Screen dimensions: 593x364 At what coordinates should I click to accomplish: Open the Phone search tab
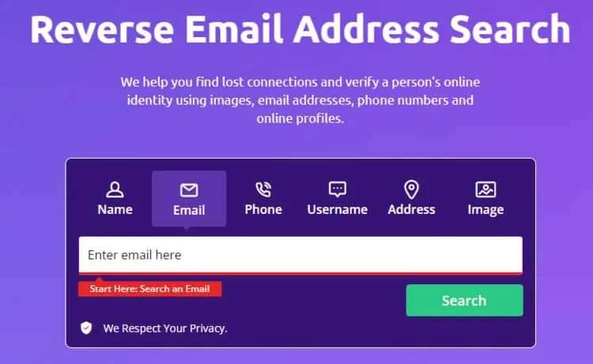(x=263, y=209)
